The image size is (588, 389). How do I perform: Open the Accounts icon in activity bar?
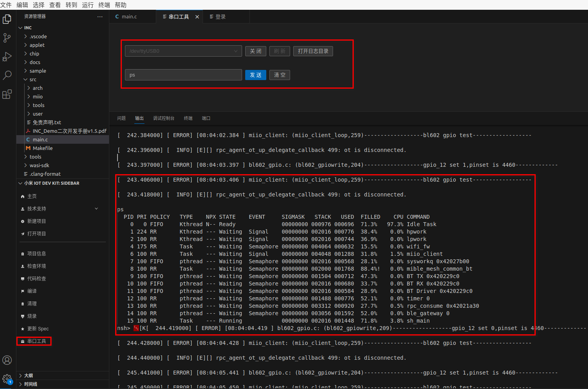coord(7,360)
